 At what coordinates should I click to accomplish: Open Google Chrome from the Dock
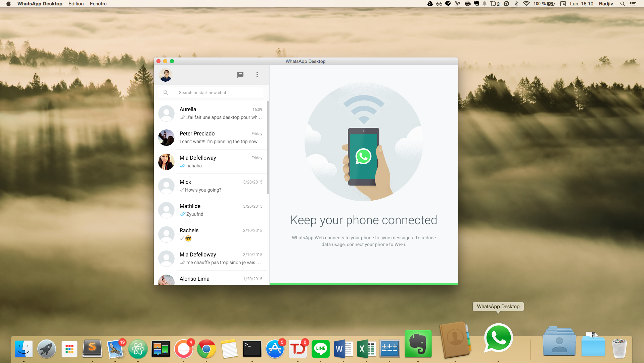coord(206,349)
